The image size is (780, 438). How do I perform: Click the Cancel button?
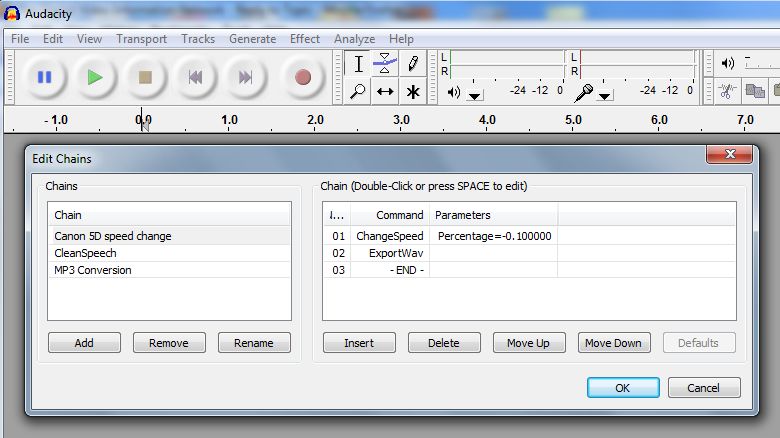(x=704, y=388)
